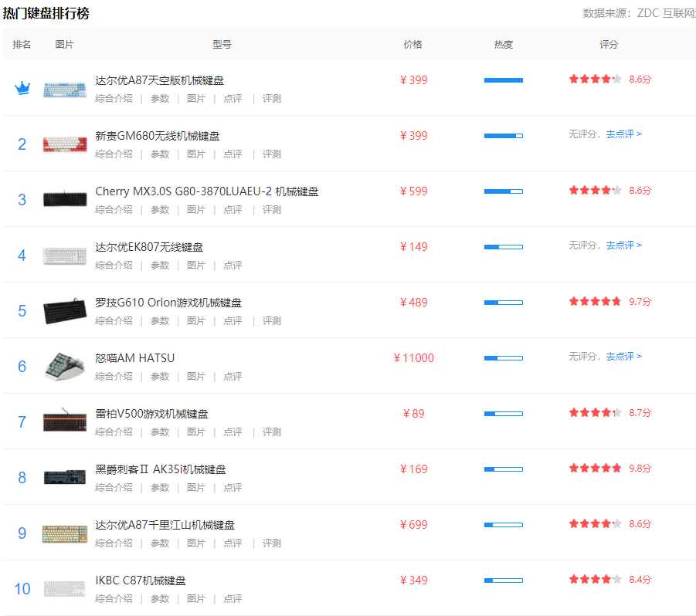Click the 价格 column header

pyautogui.click(x=413, y=45)
